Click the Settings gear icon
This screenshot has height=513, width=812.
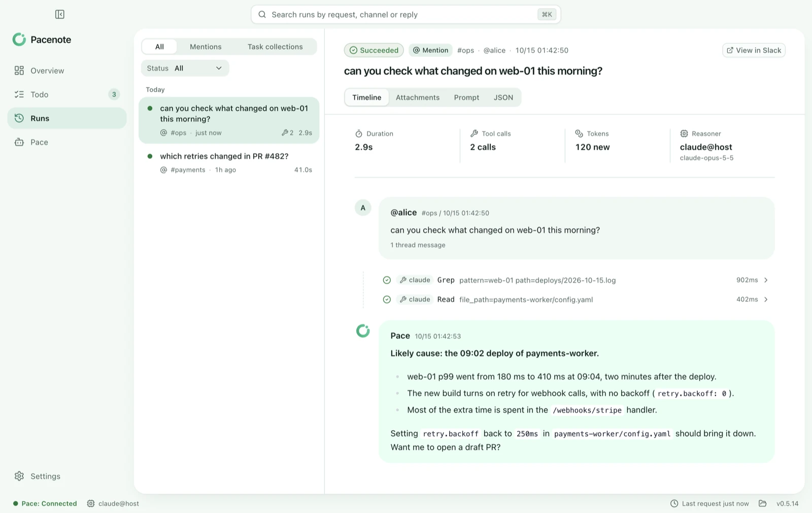tap(19, 476)
